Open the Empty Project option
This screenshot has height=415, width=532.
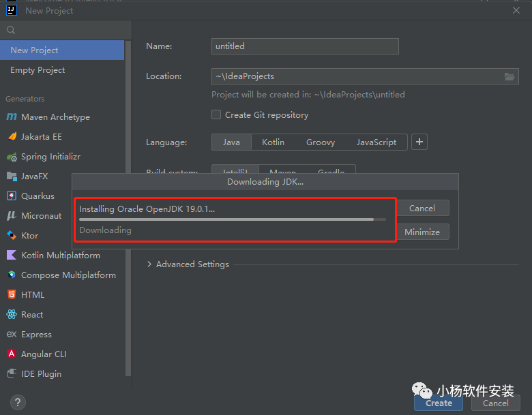pyautogui.click(x=38, y=70)
